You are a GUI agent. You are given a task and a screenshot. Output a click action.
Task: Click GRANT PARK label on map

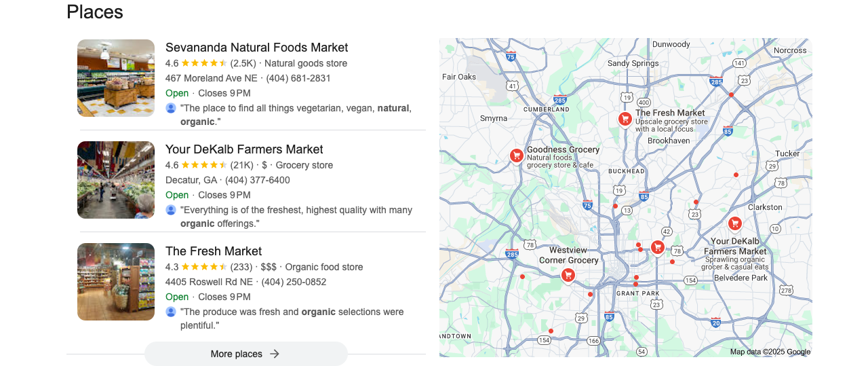[637, 293]
